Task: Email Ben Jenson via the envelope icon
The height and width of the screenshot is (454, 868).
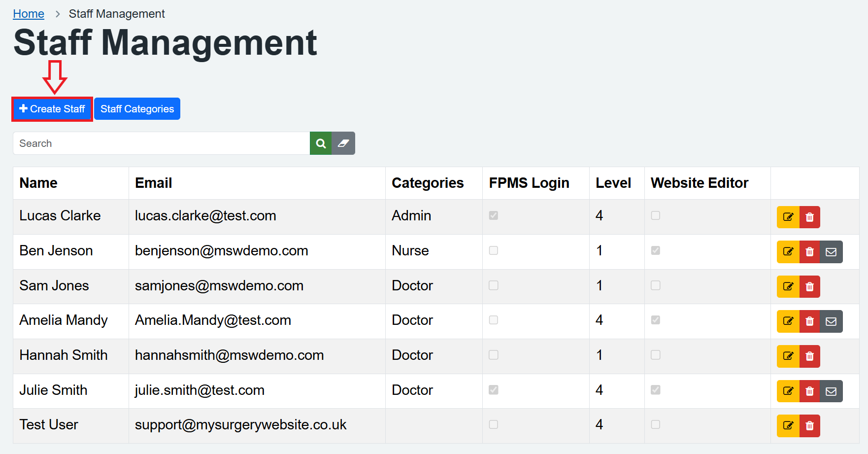Action: (x=831, y=251)
